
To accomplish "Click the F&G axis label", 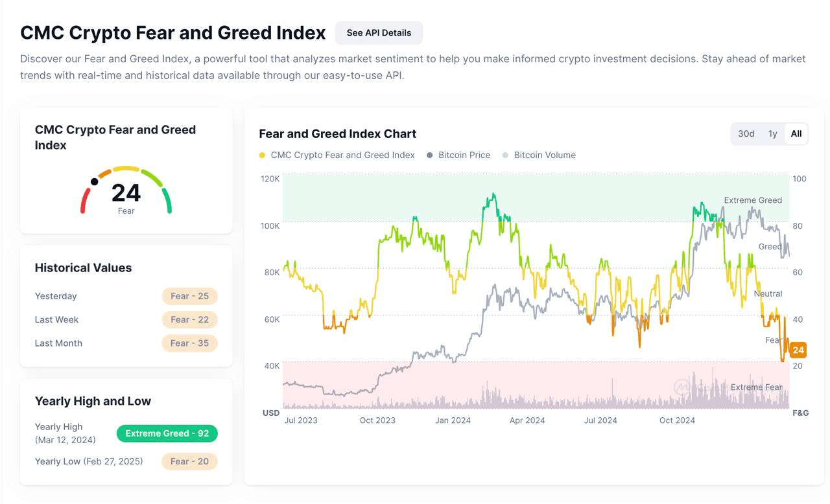I will [x=801, y=413].
